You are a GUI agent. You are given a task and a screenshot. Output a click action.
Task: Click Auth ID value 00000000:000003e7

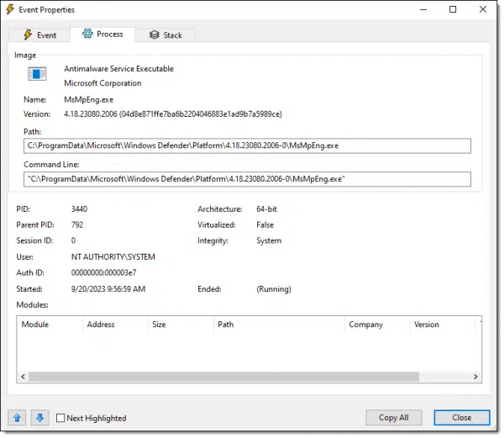click(x=104, y=272)
